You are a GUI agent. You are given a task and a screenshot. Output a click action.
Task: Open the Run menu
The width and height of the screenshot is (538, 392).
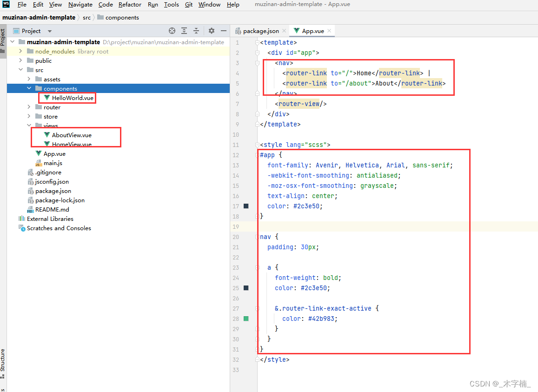coord(153,5)
